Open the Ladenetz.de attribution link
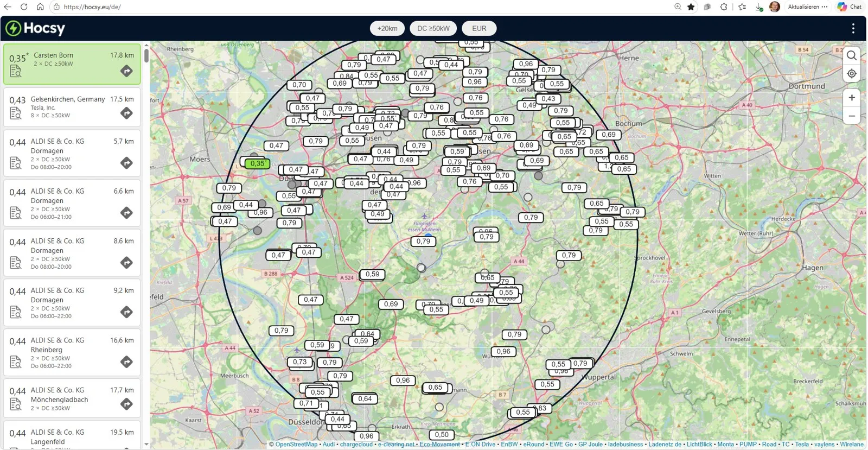 coord(665,445)
